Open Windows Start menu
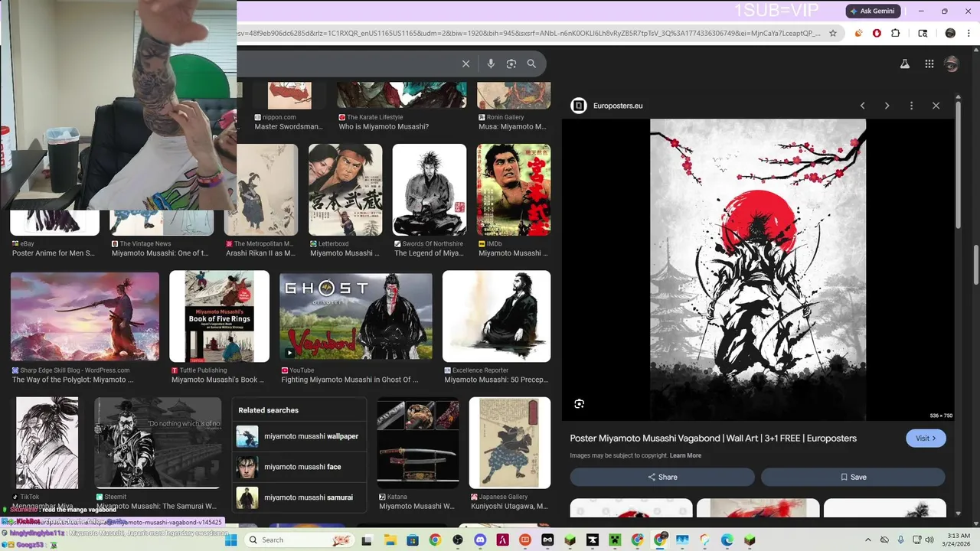 (x=230, y=540)
